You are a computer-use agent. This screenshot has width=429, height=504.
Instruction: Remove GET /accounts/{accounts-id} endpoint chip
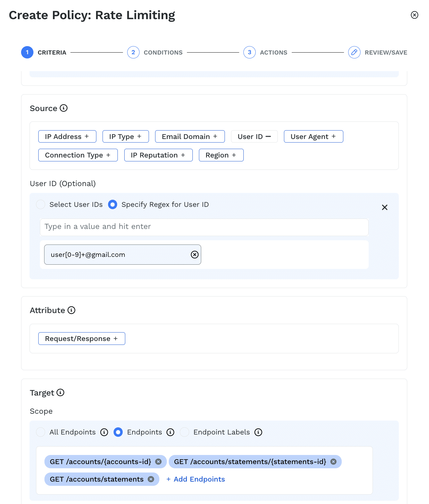[x=158, y=462]
